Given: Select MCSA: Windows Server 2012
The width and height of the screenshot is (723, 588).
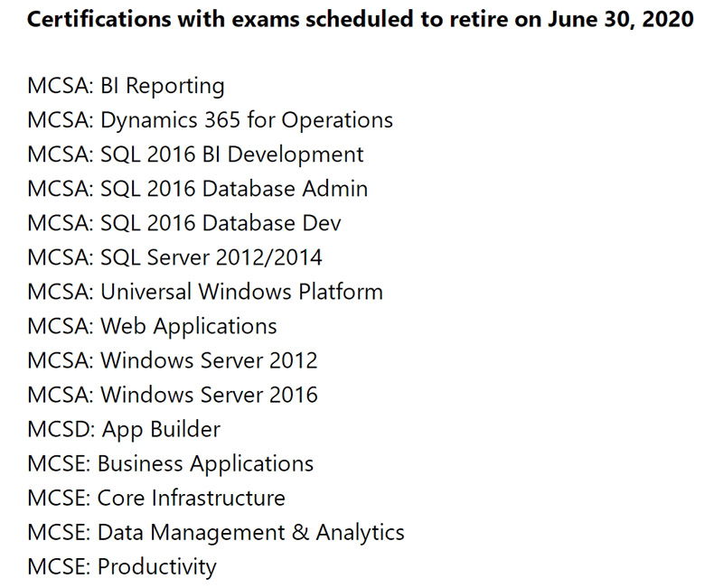Looking at the screenshot, I should tap(173, 360).
